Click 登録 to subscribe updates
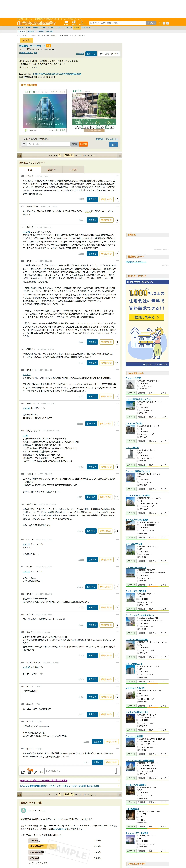 (x=113, y=144)
